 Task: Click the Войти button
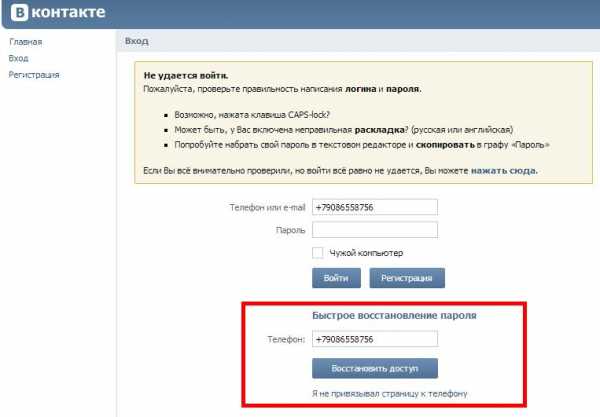336,278
